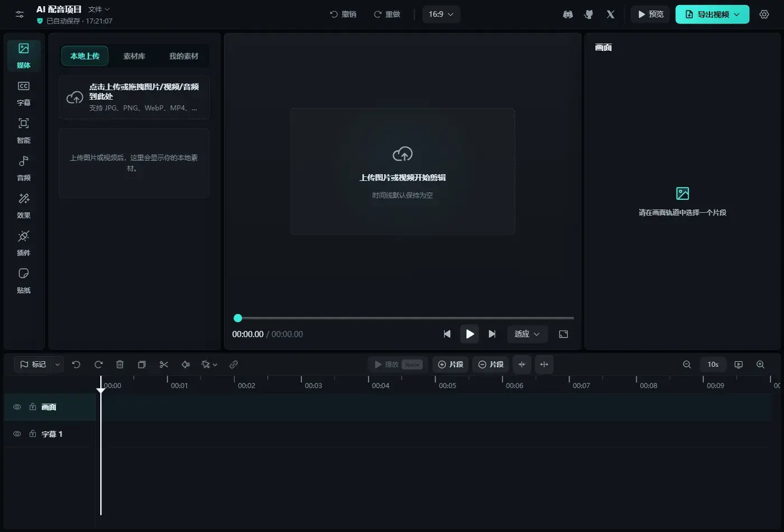Open the 16:9 aspect ratio dropdown

click(441, 15)
